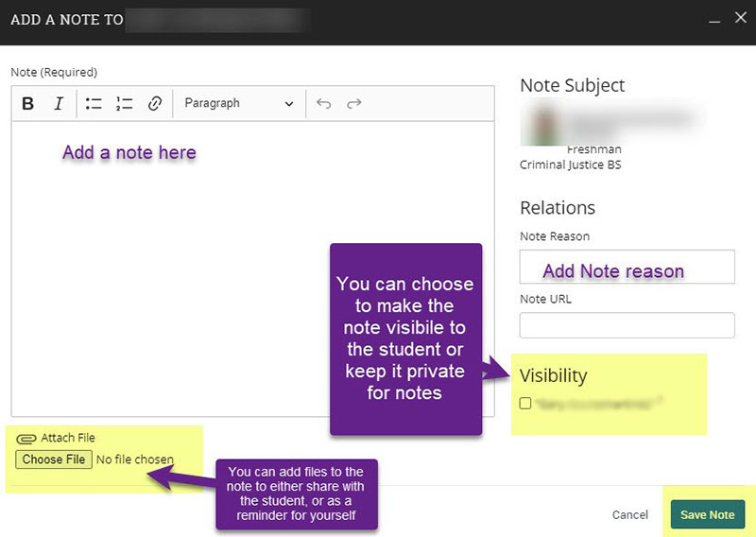Minimize the Add a Note dialog
This screenshot has height=537, width=756.
pos(713,19)
